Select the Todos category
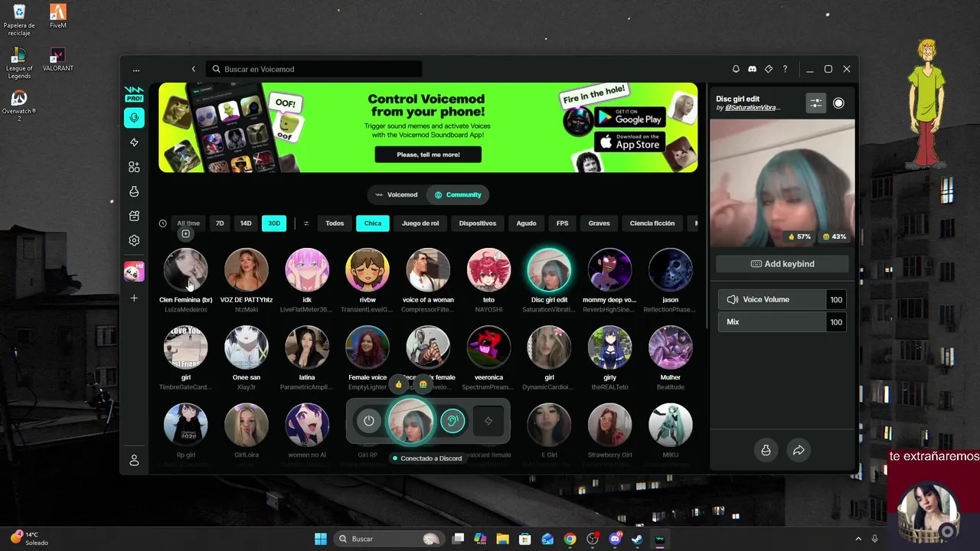980x551 pixels. [x=335, y=223]
